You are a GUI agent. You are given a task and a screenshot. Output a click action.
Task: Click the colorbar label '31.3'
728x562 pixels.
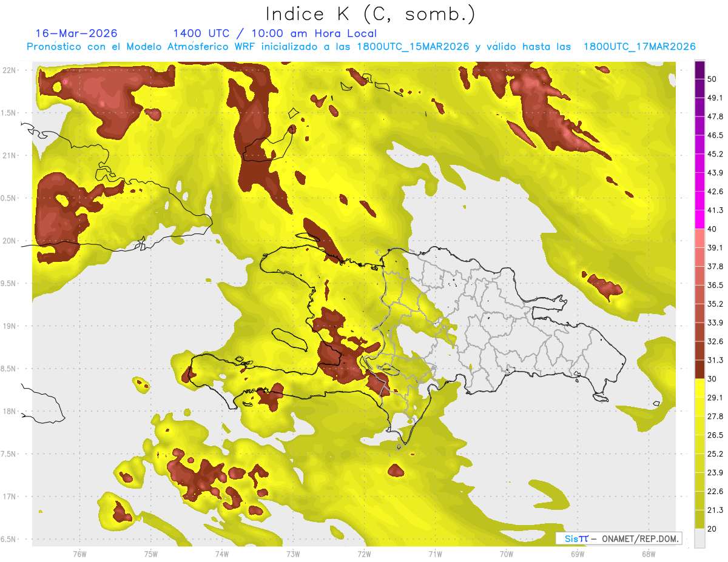(715, 360)
